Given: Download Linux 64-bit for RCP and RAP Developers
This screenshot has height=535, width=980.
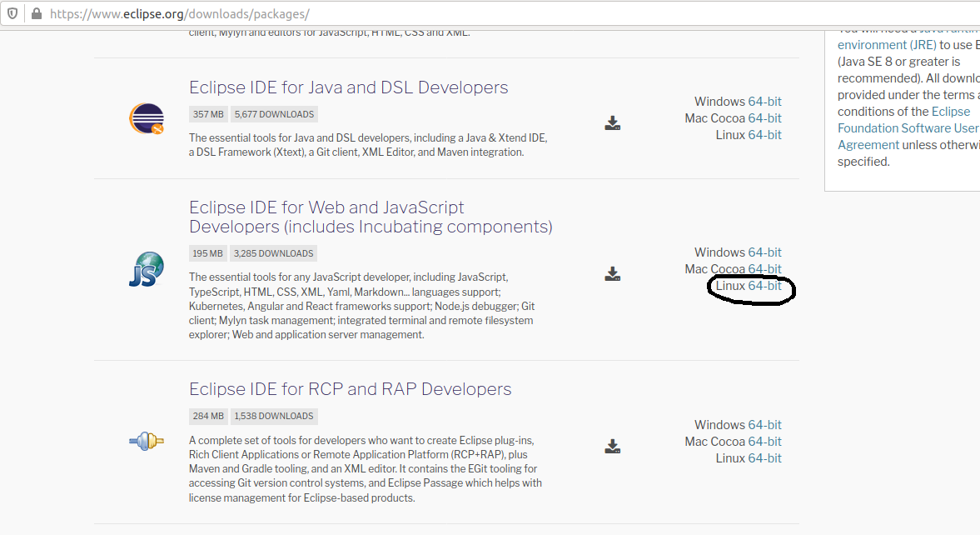Looking at the screenshot, I should pyautogui.click(x=764, y=458).
